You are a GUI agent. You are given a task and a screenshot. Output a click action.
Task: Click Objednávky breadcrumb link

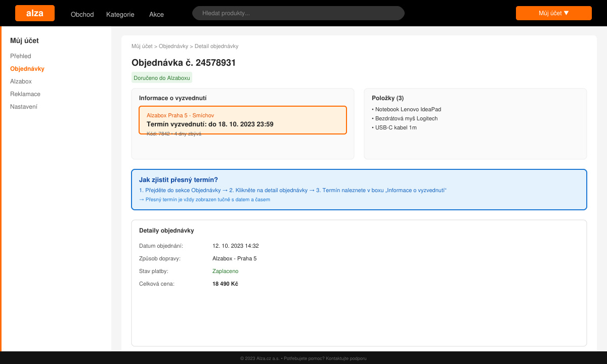174,46
